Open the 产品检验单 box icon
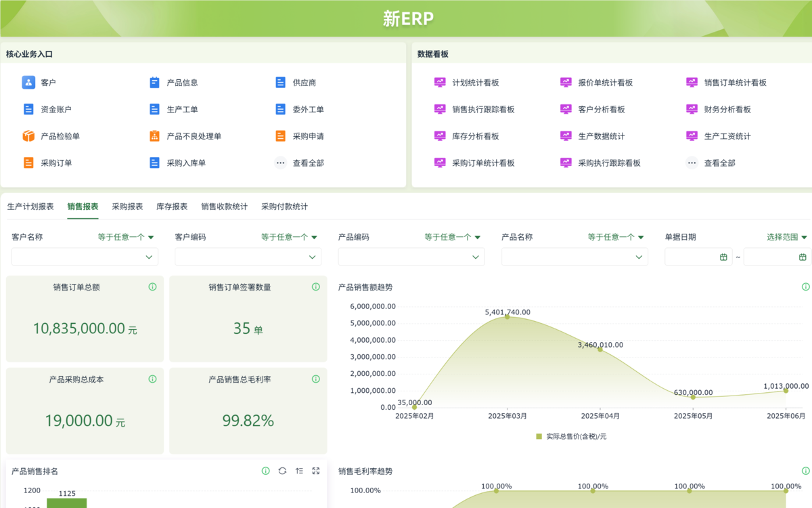The width and height of the screenshot is (812, 508). pyautogui.click(x=28, y=136)
